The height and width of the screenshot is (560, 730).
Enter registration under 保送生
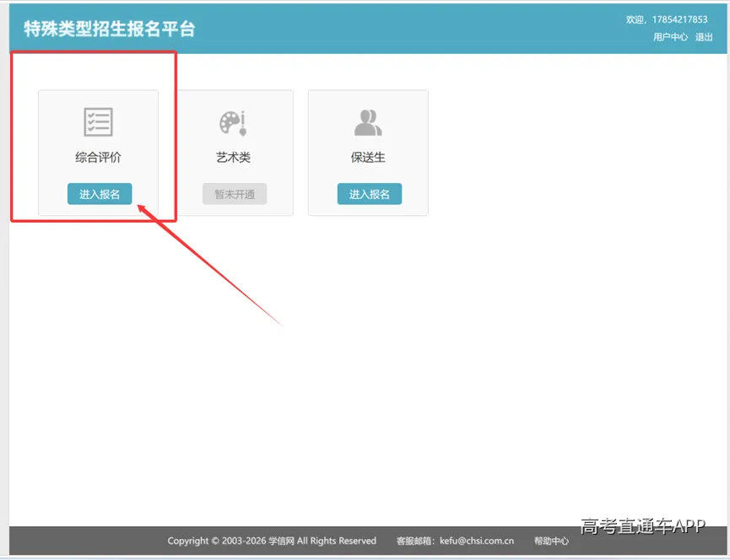pos(370,194)
